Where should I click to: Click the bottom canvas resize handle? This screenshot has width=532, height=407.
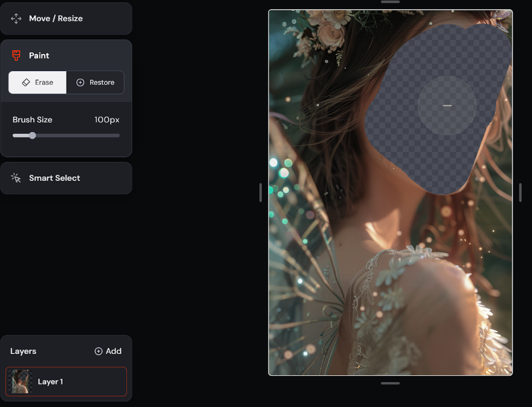(390, 383)
